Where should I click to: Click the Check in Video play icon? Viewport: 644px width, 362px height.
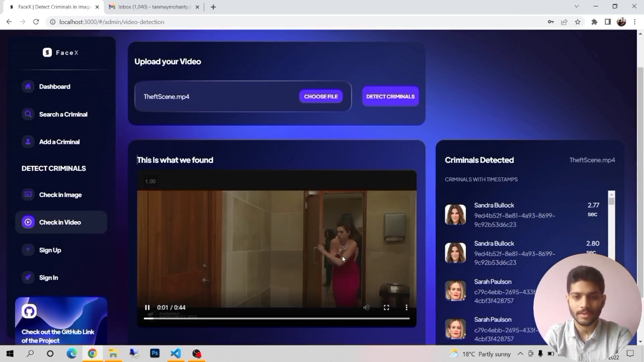(28, 222)
